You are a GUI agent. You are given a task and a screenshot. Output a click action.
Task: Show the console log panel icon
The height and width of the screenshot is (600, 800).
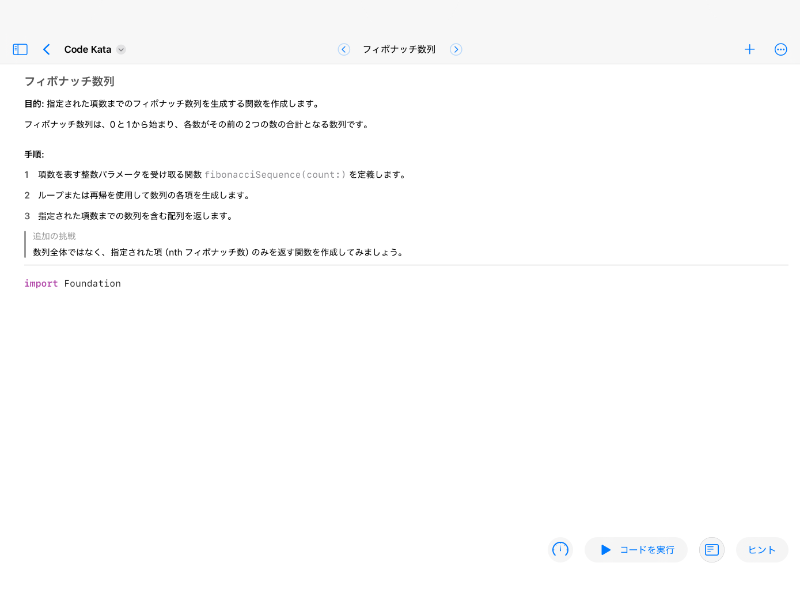tap(711, 550)
